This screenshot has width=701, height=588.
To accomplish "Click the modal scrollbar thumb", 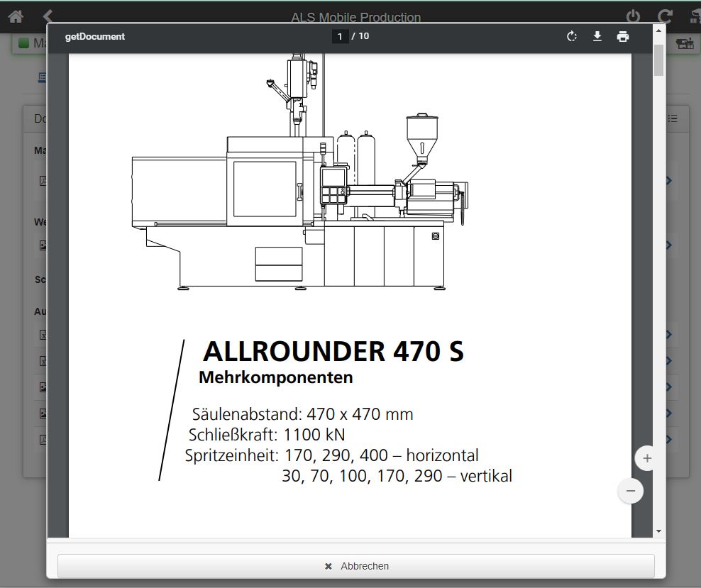I will pyautogui.click(x=658, y=60).
